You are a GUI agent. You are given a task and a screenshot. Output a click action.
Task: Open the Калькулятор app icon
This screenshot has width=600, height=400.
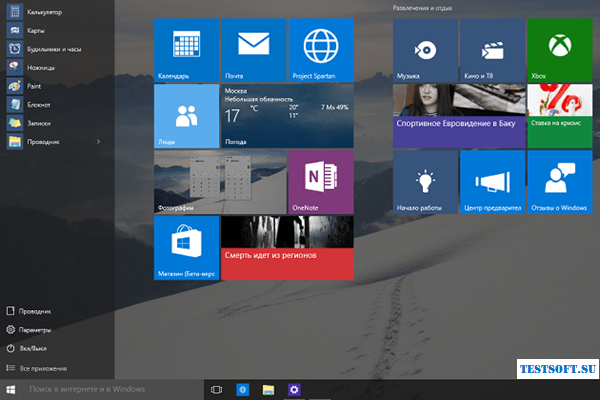pyautogui.click(x=15, y=12)
